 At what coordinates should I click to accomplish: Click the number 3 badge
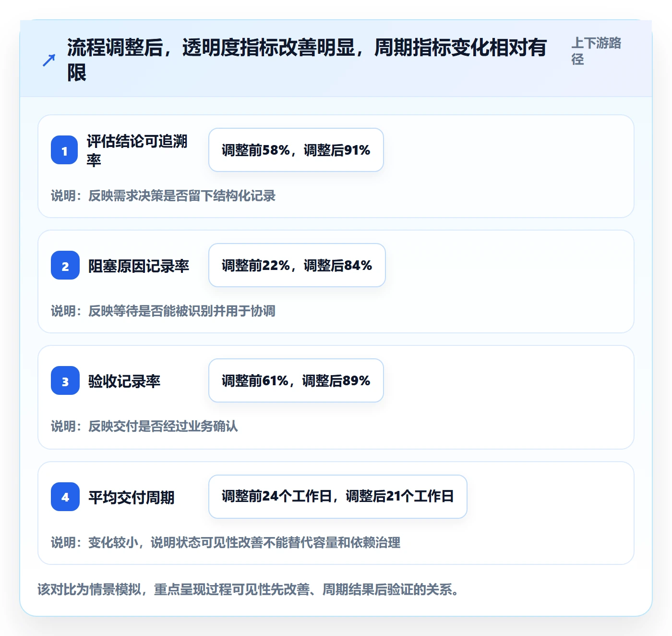click(x=65, y=380)
